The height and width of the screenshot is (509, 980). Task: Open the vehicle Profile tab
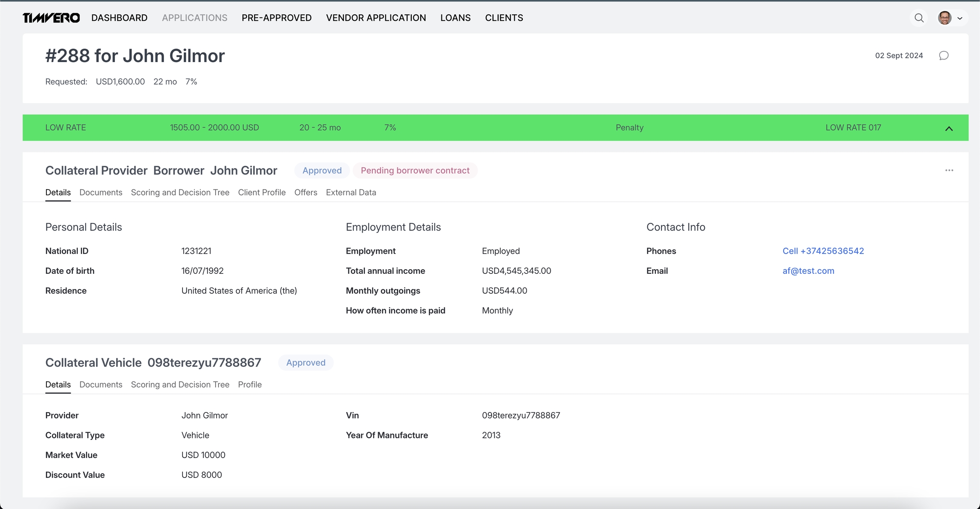pyautogui.click(x=250, y=385)
